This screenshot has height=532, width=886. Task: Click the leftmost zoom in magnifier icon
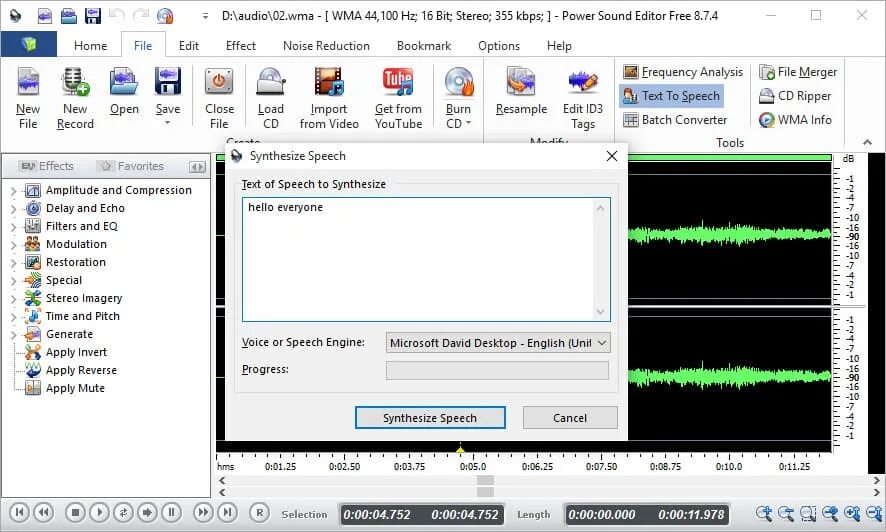[x=764, y=514]
